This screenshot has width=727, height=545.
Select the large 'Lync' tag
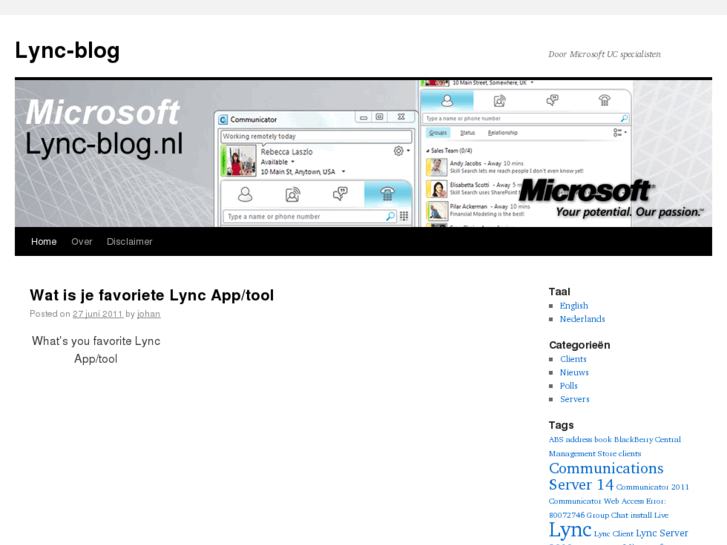tap(570, 530)
